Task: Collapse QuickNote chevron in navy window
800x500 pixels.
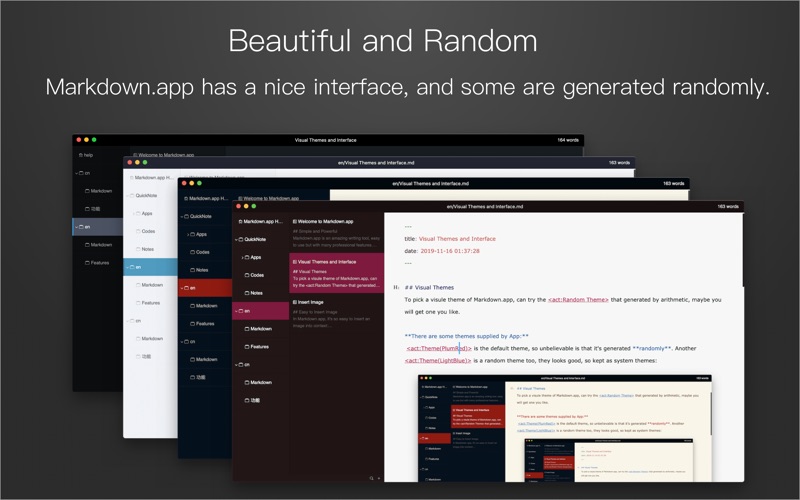Action: tap(182, 216)
